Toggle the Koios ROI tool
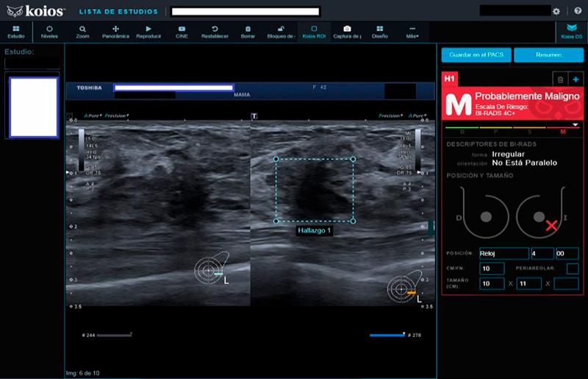The height and width of the screenshot is (379, 588). pyautogui.click(x=314, y=32)
